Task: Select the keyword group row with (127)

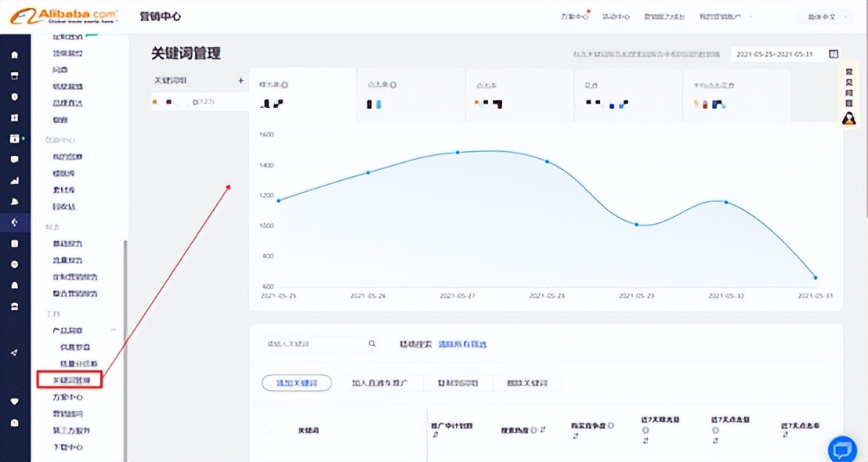Action: (199, 103)
